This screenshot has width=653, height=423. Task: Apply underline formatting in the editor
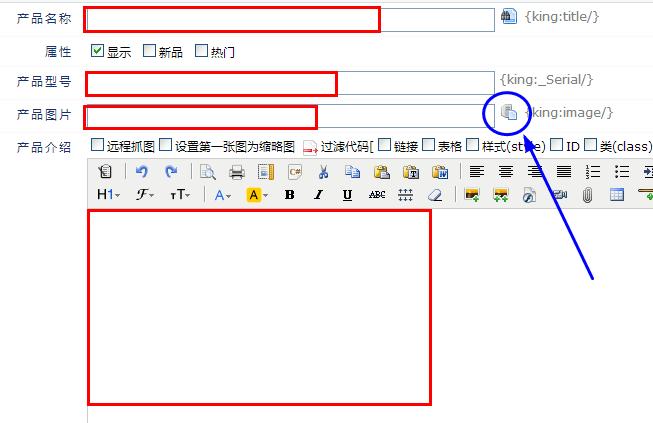347,195
